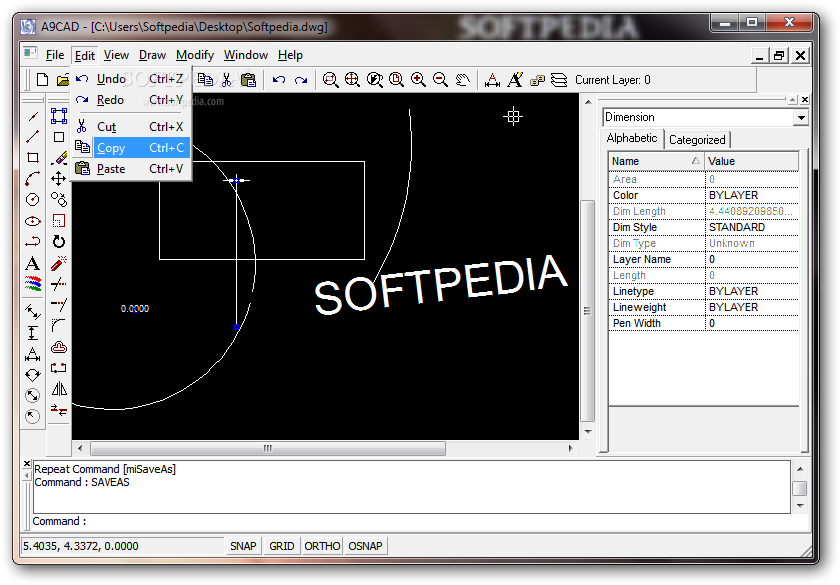Select the Hatch tool

[x=33, y=284]
